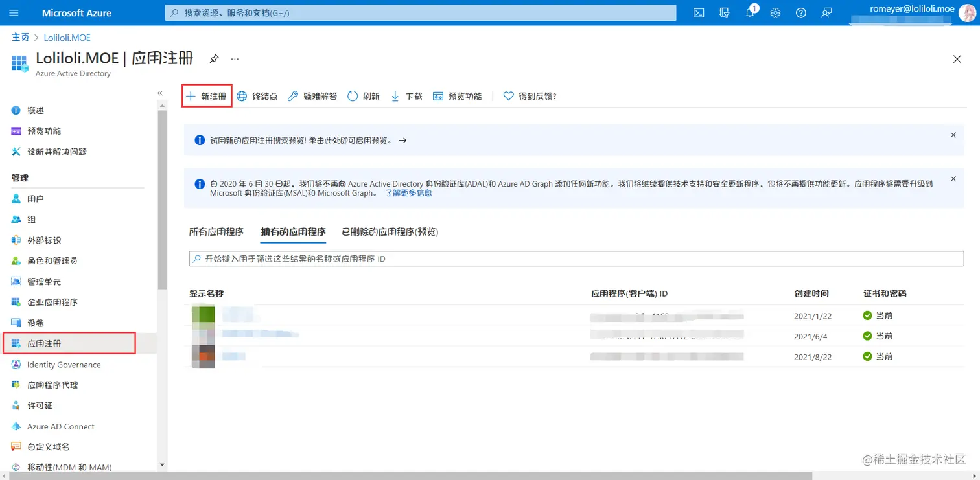Click the sidebar scroll down arrow
This screenshot has height=480, width=980.
point(162,465)
